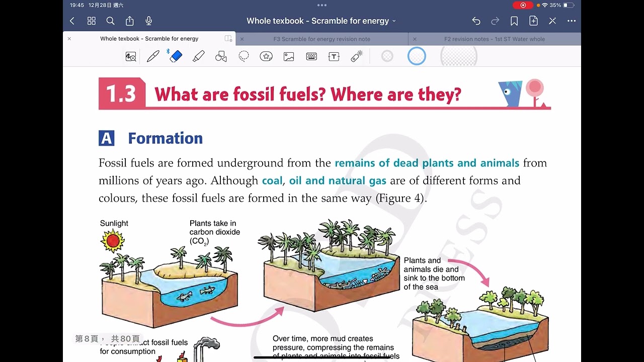Tap the three-dot multitasking control at top
This screenshot has height=362, width=644.
click(322, 5)
